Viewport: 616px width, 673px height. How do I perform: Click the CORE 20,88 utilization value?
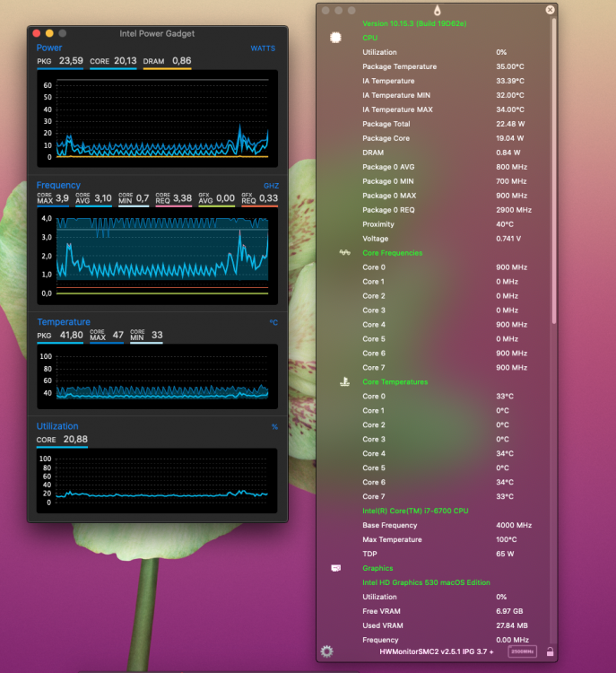[x=62, y=440]
